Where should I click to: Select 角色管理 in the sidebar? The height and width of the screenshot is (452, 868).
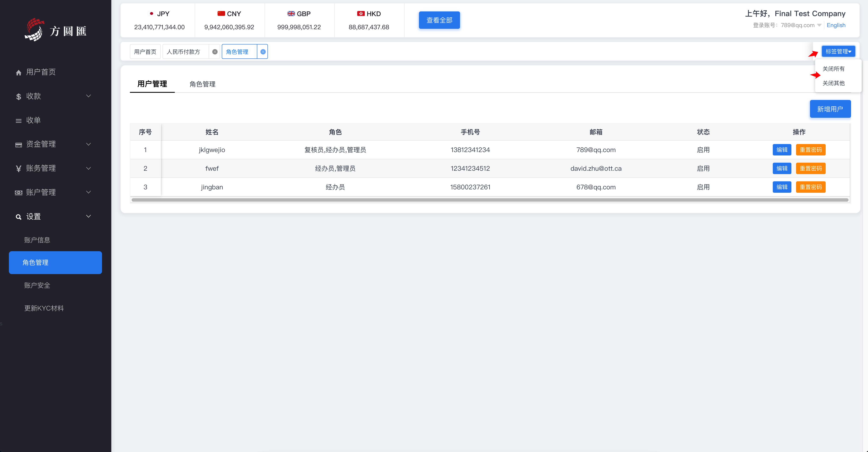[x=55, y=262]
